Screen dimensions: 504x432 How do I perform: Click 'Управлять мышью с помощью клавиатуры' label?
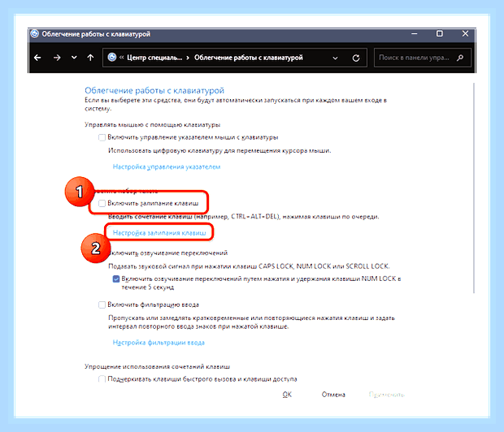(x=152, y=124)
